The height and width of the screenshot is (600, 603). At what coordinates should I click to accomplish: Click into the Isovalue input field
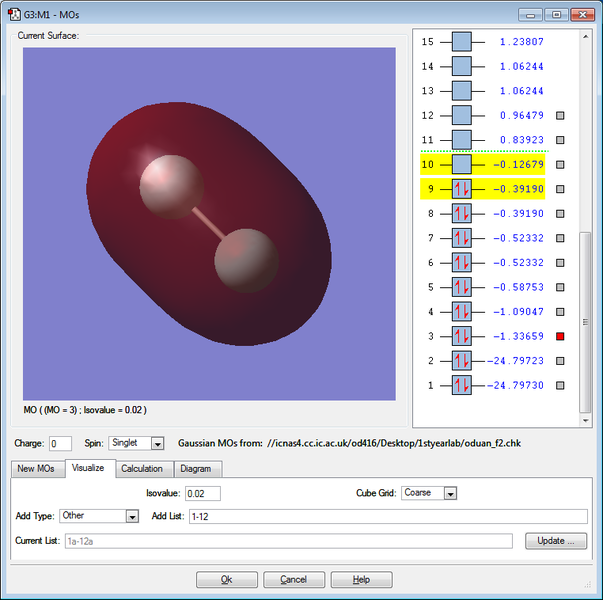[x=203, y=493]
